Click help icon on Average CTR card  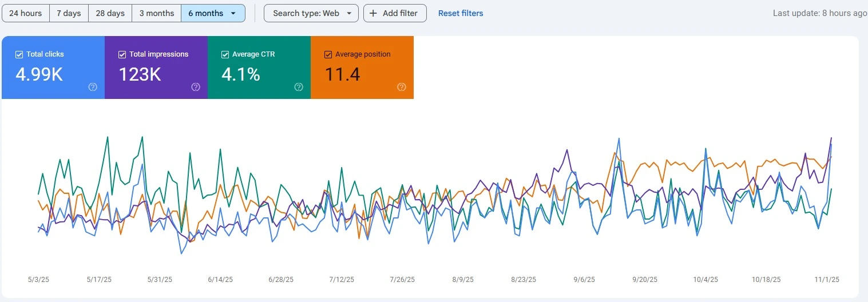click(299, 87)
